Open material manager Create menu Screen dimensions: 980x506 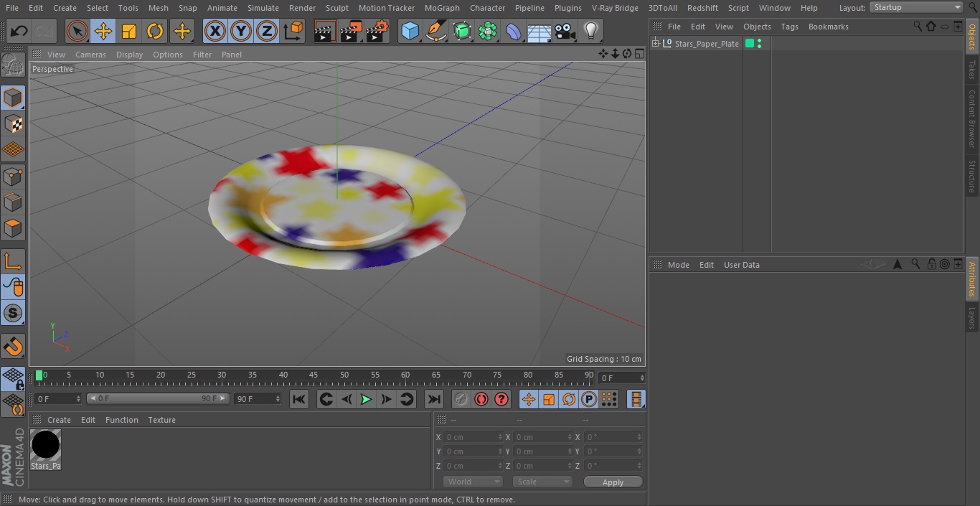pos(59,420)
